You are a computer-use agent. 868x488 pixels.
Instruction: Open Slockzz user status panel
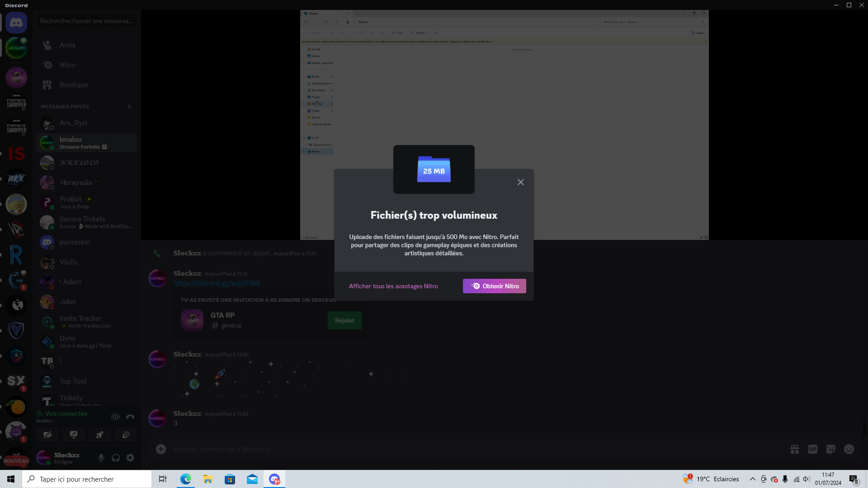pyautogui.click(x=64, y=458)
